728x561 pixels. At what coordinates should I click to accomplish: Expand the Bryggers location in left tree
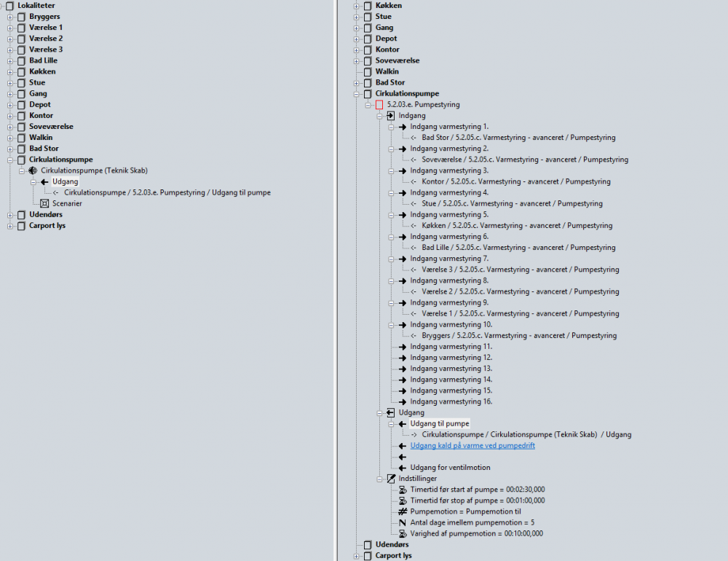click(10, 17)
